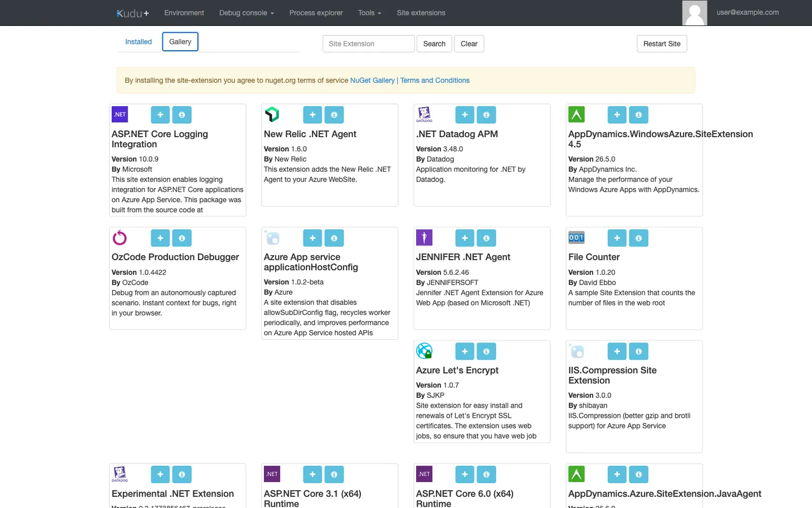This screenshot has width=812, height=508.
Task: Install ASP.NET Core 6.0 (x64) Runtime plus icon
Action: coord(465,474)
